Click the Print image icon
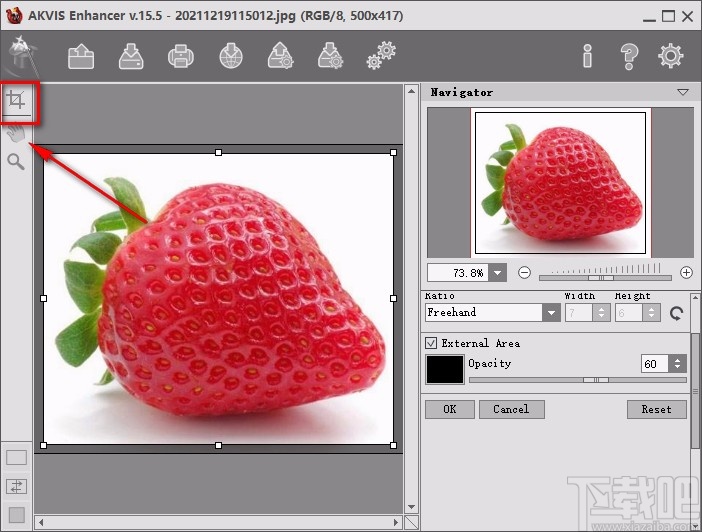 [180, 56]
